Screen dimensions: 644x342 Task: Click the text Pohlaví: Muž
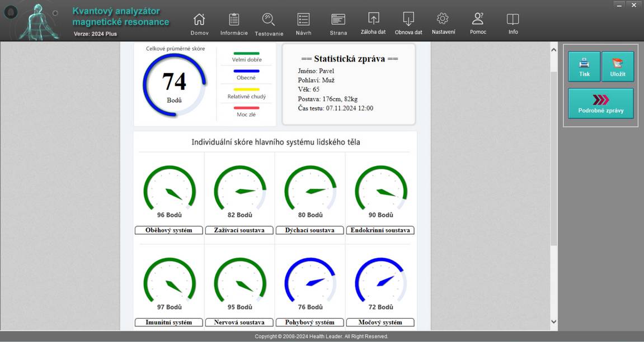(x=316, y=80)
